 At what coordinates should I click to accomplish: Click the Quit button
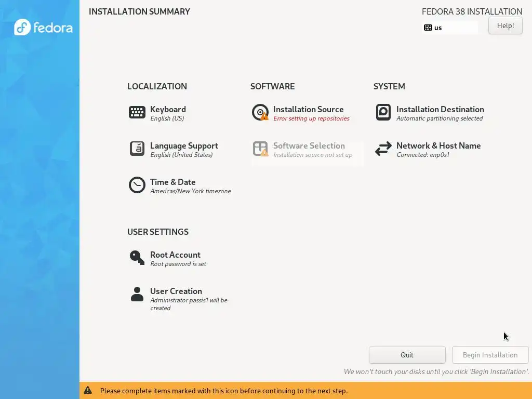[407, 355]
